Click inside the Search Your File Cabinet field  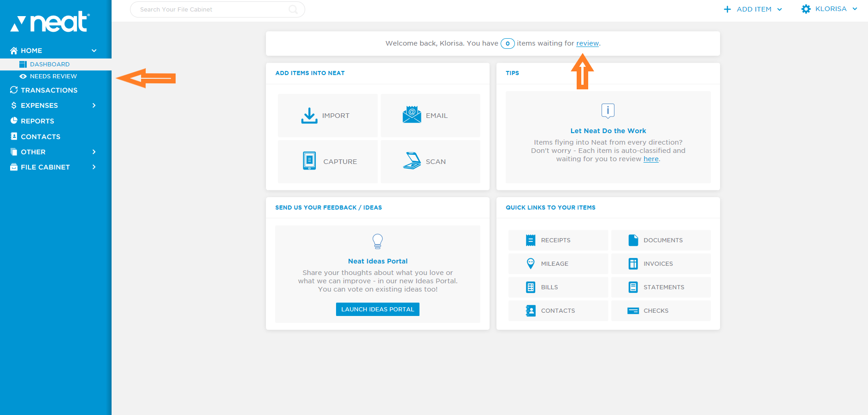tap(207, 9)
